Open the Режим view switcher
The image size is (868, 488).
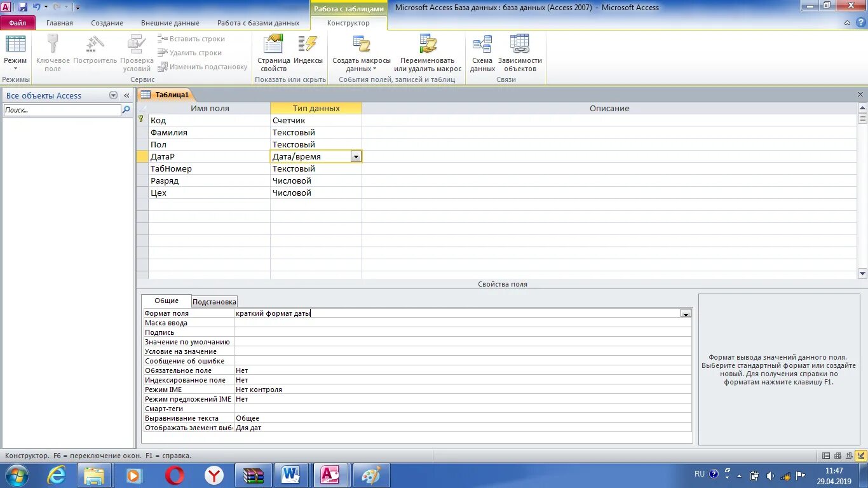[15, 53]
